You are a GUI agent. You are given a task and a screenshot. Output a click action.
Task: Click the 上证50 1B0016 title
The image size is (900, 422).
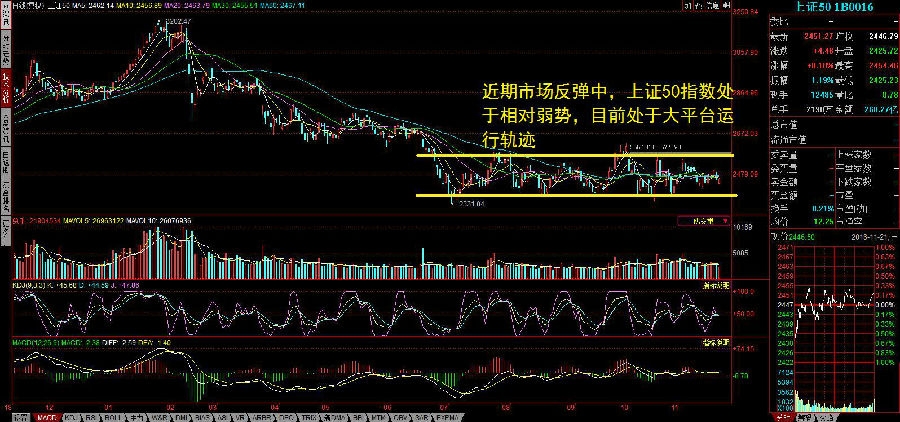[x=833, y=7]
